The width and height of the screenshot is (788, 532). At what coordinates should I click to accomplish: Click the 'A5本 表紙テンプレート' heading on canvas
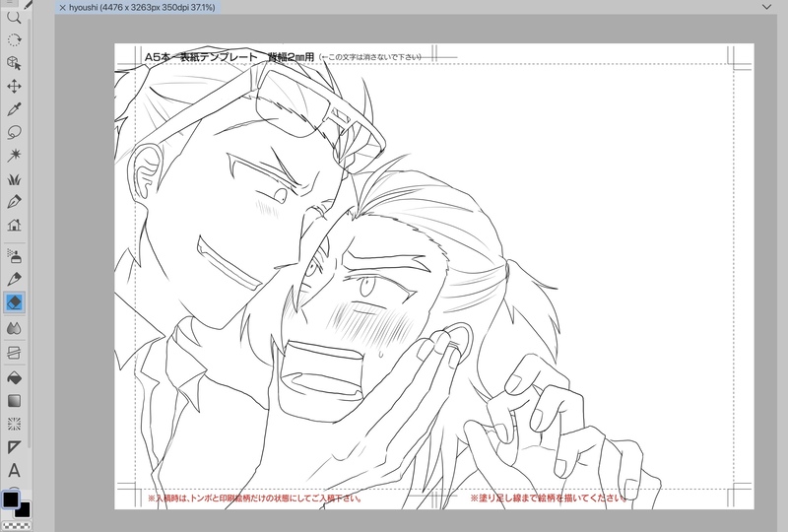pos(201,57)
